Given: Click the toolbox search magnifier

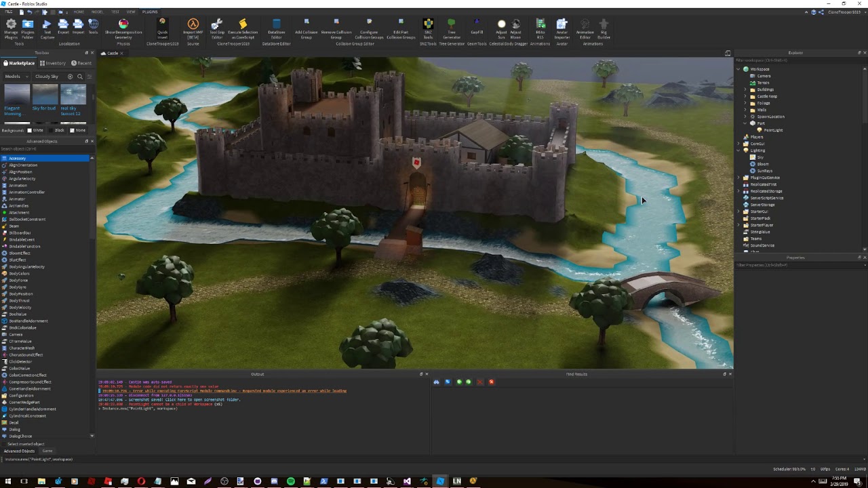Looking at the screenshot, I should click(79, 77).
